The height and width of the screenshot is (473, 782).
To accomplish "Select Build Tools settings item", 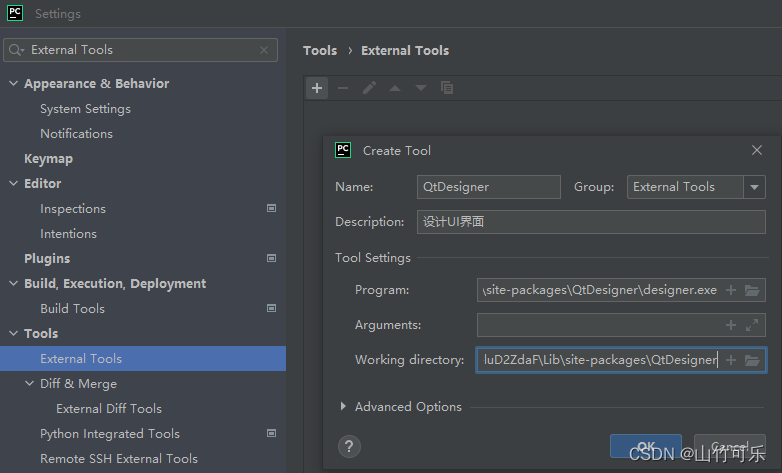I will pos(72,308).
